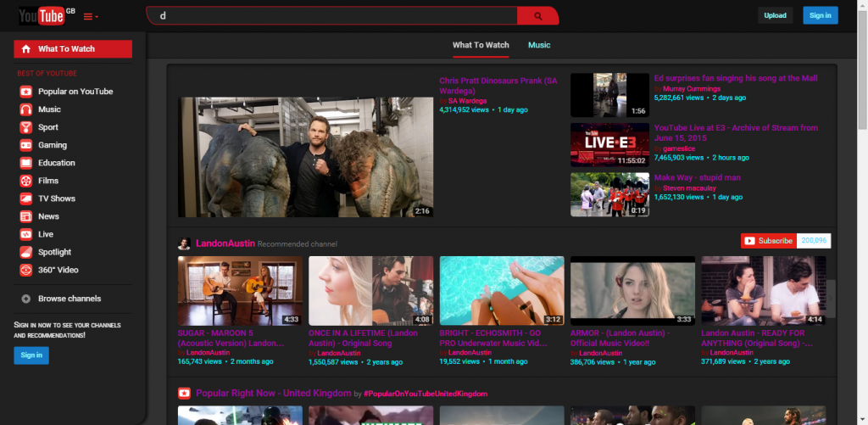Open the Popular on YouTube sidebar link
This screenshot has height=425, width=868.
(75, 92)
